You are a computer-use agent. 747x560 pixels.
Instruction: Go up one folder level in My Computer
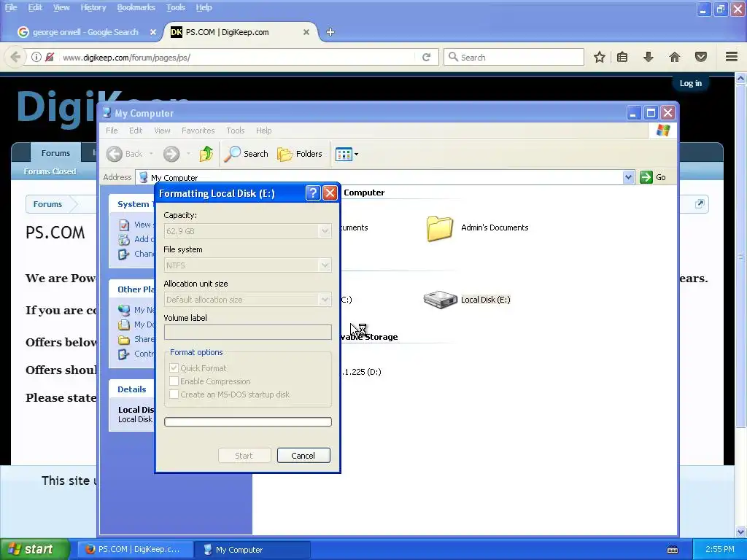(x=206, y=154)
